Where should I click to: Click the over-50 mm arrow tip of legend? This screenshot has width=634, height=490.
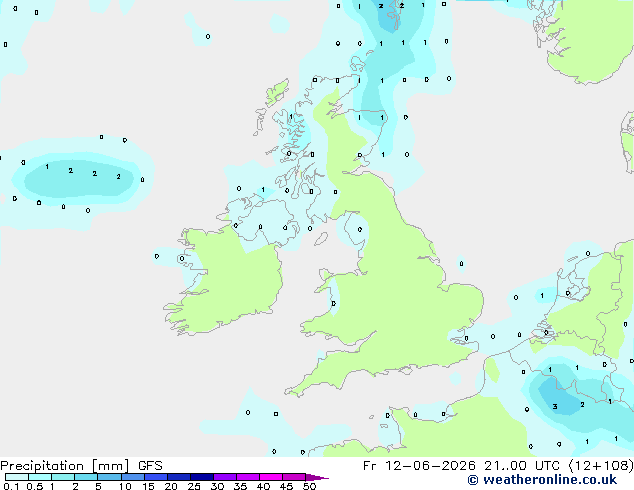(x=317, y=477)
